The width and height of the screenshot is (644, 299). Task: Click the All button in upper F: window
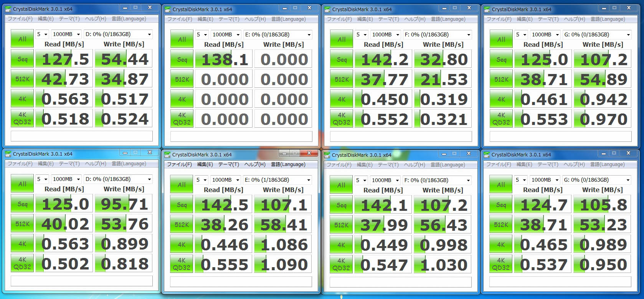click(342, 39)
